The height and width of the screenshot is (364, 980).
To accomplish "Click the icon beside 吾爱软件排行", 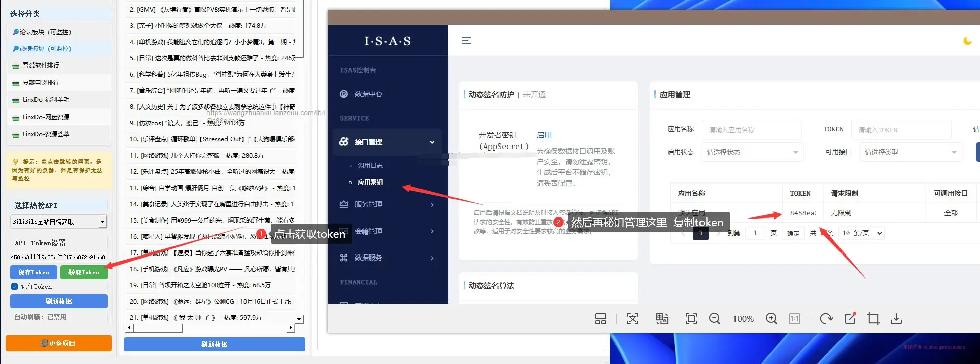I will pyautogui.click(x=16, y=66).
